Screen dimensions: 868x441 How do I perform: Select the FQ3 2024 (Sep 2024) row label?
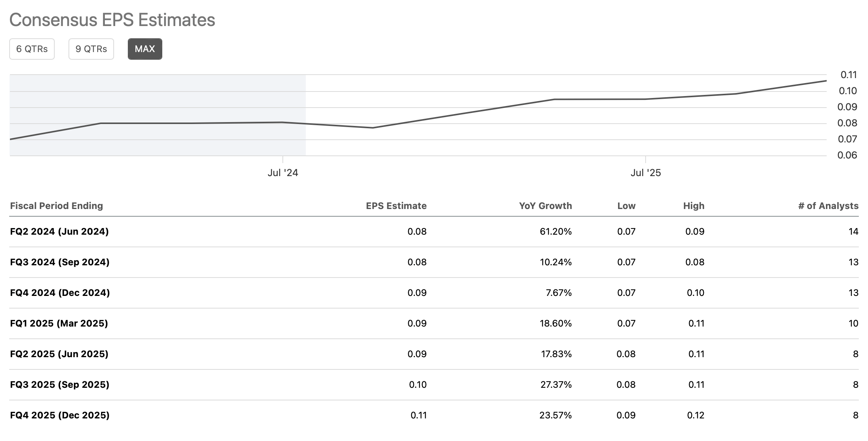coord(60,262)
